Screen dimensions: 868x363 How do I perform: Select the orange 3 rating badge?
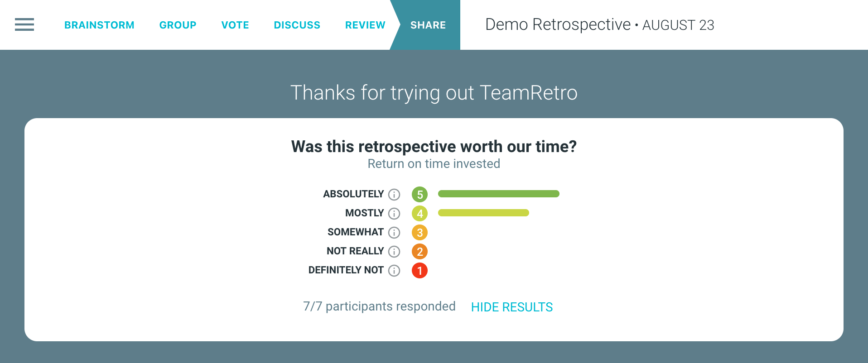[x=419, y=232]
